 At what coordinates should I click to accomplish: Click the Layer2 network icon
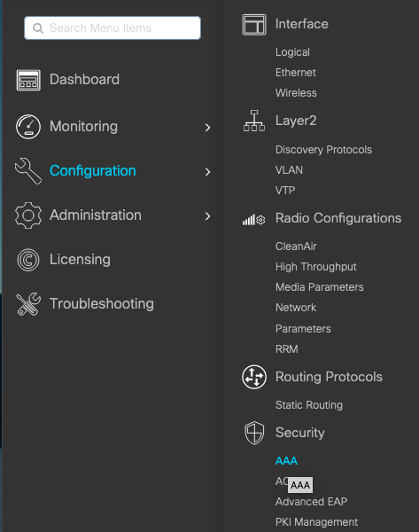tap(254, 121)
